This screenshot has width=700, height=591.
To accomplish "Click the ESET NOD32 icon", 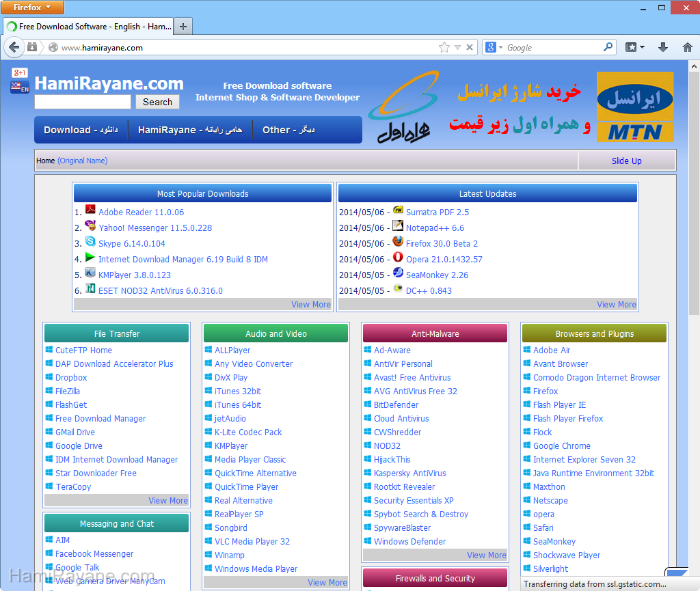I will click(91, 288).
